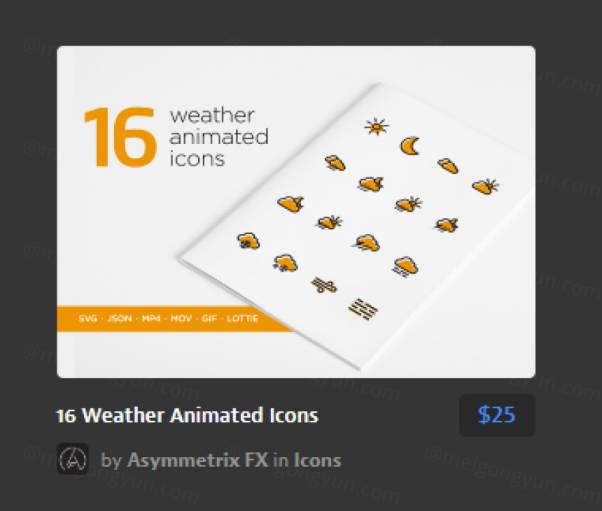The height and width of the screenshot is (511, 602).
Task: Click the product preview thumbnail
Action: coord(296,212)
